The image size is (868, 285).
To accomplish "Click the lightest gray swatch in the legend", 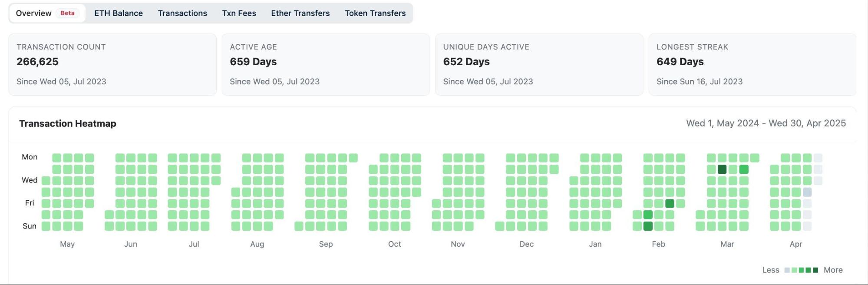I will pos(787,270).
